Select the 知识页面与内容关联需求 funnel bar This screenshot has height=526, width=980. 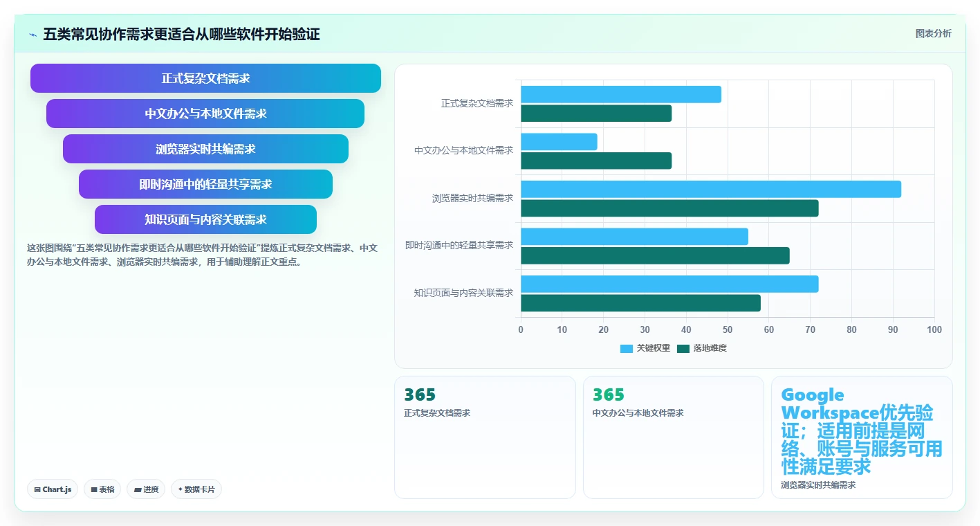pyautogui.click(x=205, y=219)
